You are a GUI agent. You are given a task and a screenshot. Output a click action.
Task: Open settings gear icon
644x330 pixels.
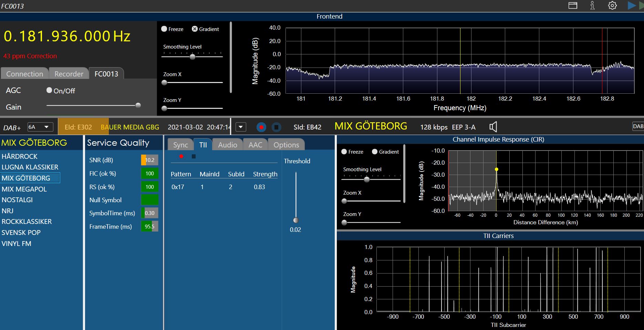(612, 6)
